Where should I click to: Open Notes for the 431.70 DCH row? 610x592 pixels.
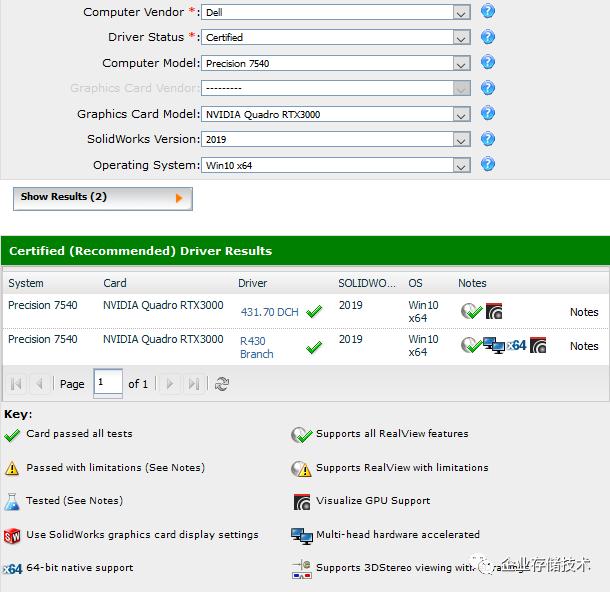pyautogui.click(x=584, y=312)
